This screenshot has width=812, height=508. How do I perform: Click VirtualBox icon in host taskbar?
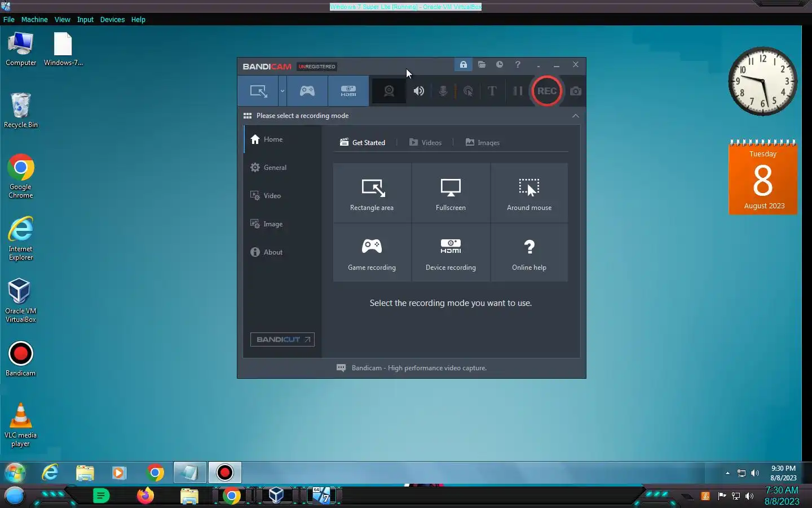coord(276,496)
